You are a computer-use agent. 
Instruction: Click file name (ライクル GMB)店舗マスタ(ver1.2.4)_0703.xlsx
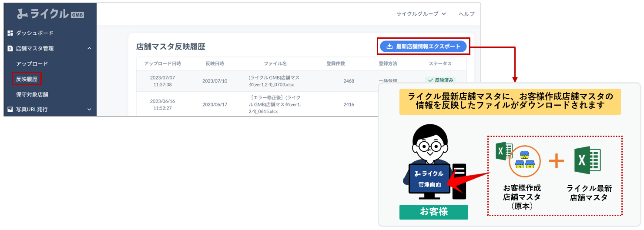(275, 81)
